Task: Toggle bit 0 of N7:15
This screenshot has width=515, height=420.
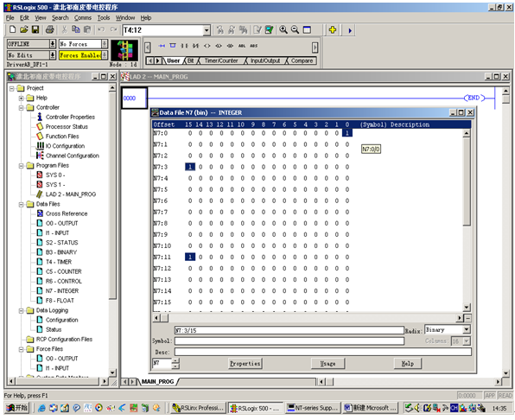Action: pos(347,302)
